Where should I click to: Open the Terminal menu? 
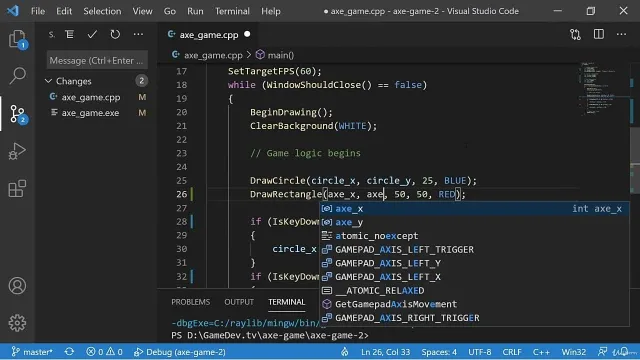232,11
